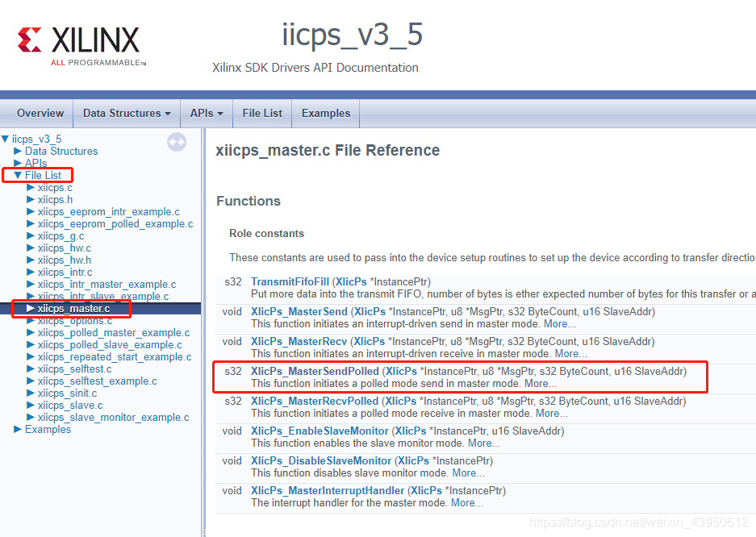Screen dimensions: 756x537
Task: Click More link for polled mode send
Action: click(540, 383)
